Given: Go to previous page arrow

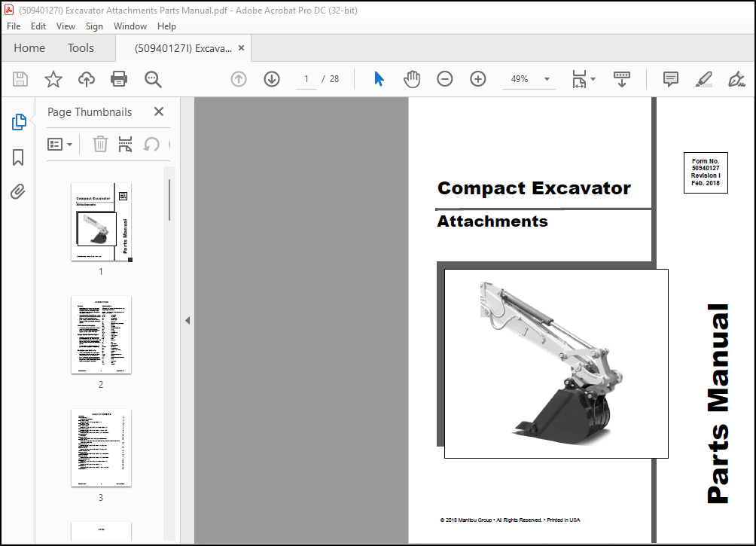Looking at the screenshot, I should 239,79.
